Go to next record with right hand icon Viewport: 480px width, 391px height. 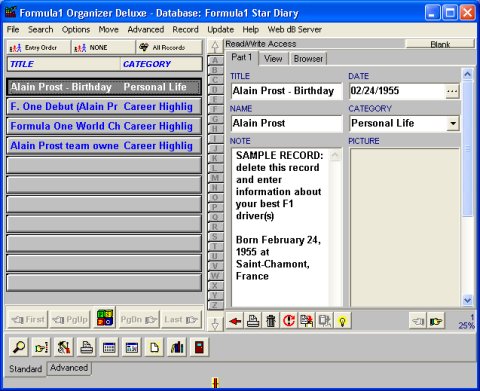tap(436, 321)
